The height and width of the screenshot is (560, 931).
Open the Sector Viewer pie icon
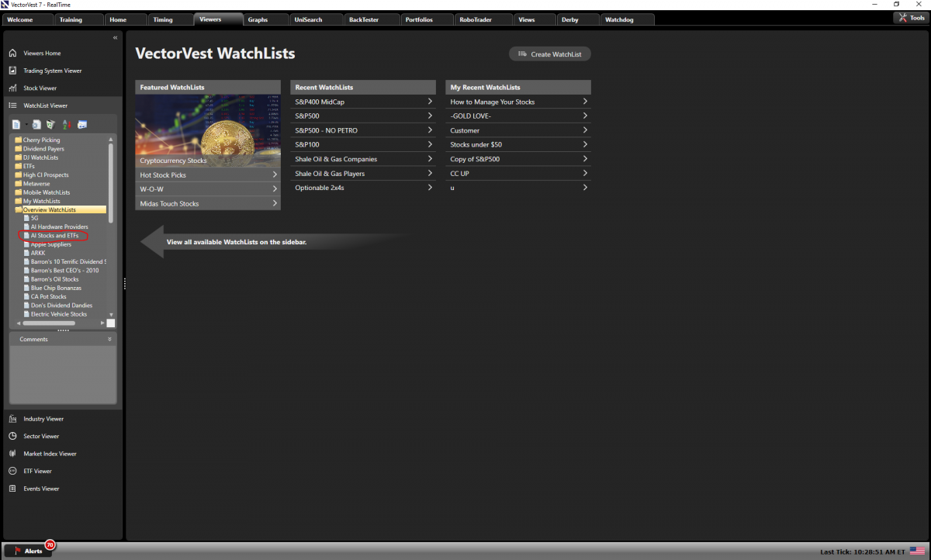12,436
